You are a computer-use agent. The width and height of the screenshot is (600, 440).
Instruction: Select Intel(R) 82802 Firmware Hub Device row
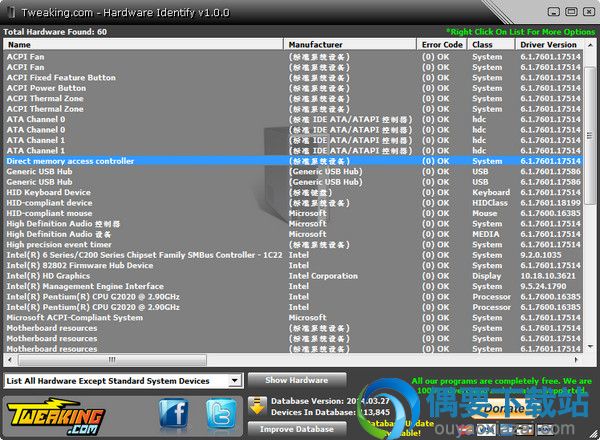click(x=293, y=266)
